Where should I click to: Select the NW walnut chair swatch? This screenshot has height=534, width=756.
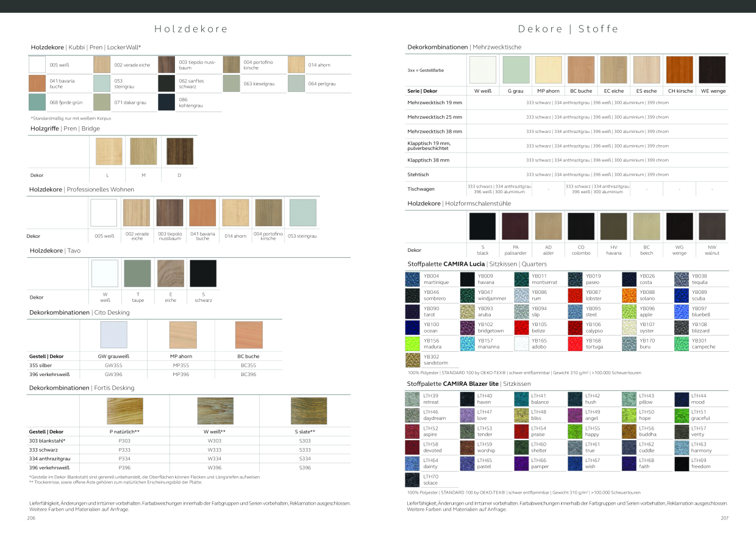(711, 226)
